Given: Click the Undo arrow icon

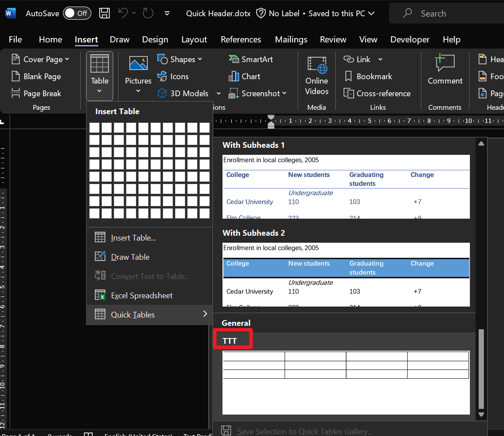Looking at the screenshot, I should tap(123, 13).
